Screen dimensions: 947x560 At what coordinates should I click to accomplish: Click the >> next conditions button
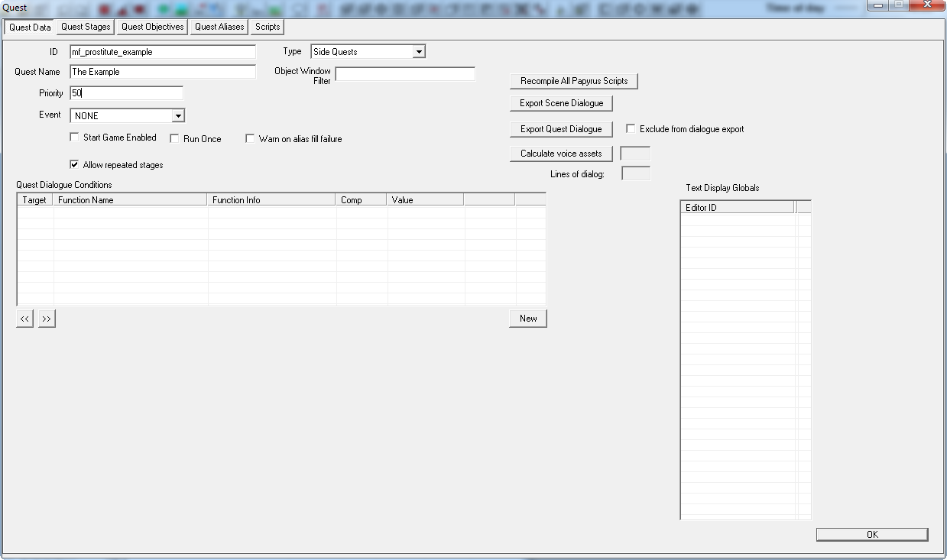point(47,319)
